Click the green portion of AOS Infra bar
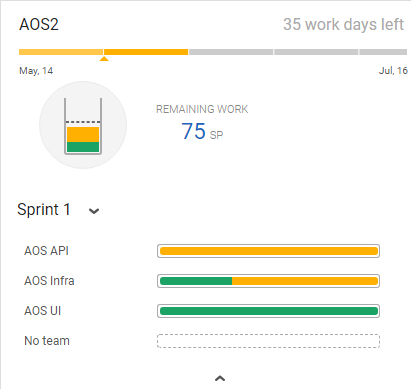The height and width of the screenshot is (389, 411). click(196, 281)
